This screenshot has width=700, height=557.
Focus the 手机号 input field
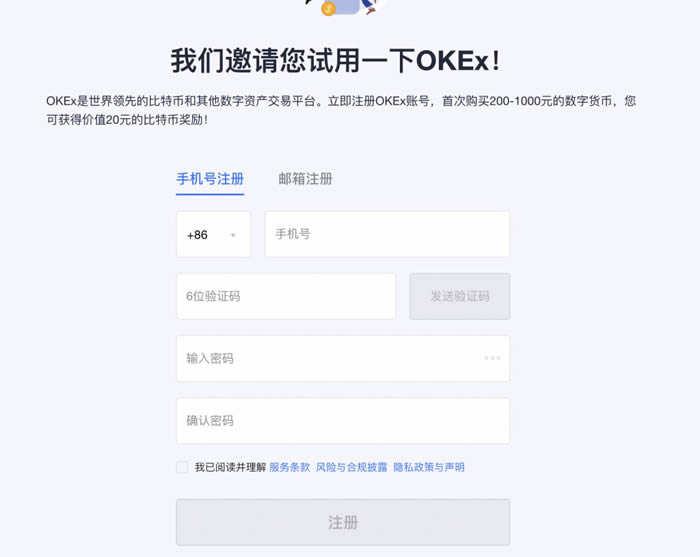pyautogui.click(x=387, y=234)
